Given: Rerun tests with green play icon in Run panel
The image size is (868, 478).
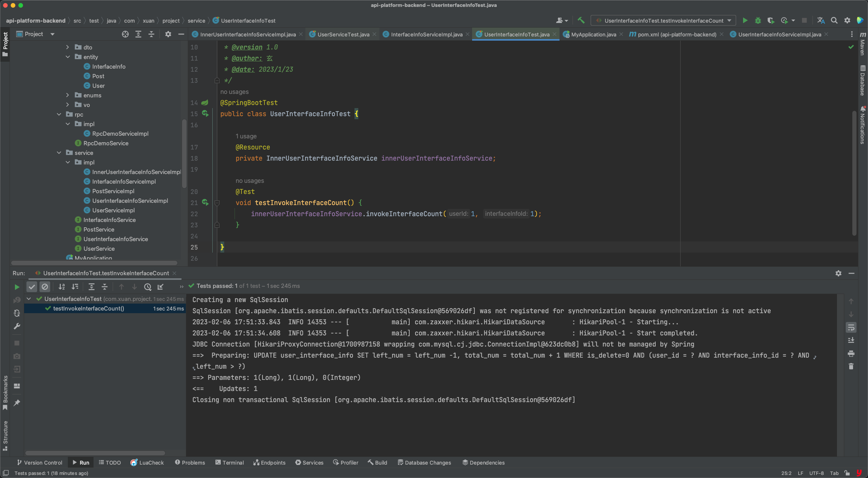Looking at the screenshot, I should pos(17,287).
